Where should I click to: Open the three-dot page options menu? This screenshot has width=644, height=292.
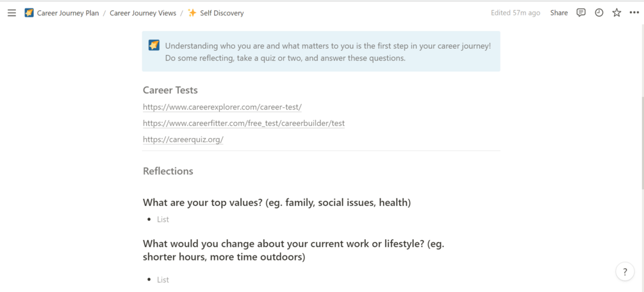(634, 13)
